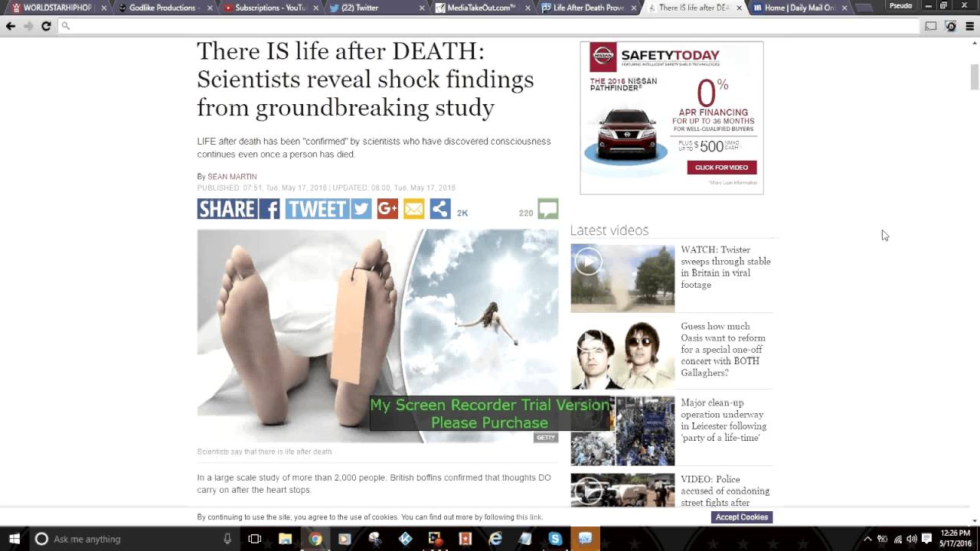Click the feet and heaven article image
Screen dimensions: 980x551
377,336
